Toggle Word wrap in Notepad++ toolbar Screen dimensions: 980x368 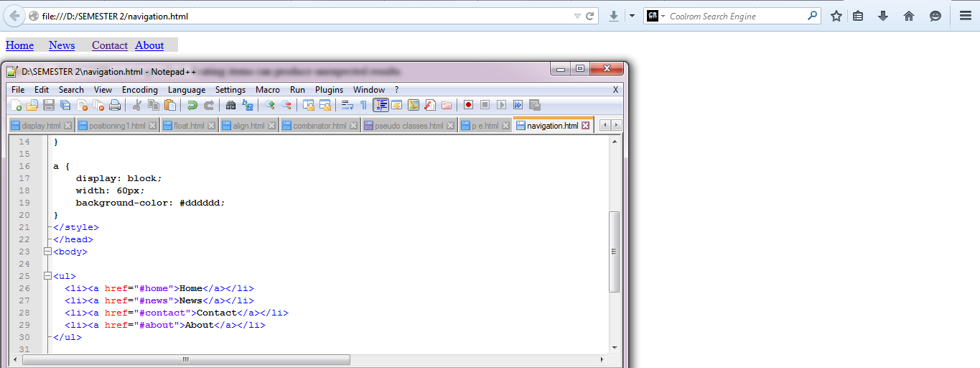tap(347, 105)
